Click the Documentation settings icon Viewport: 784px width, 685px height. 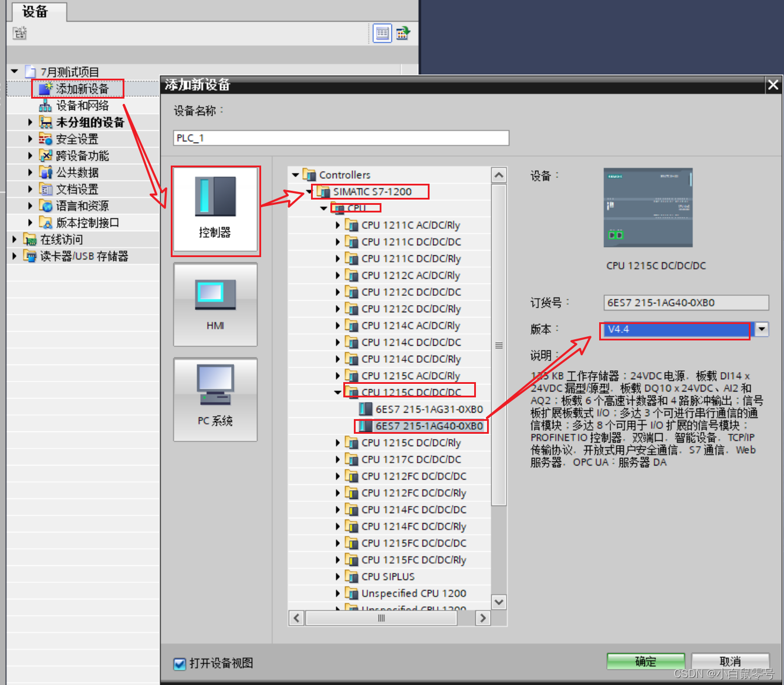coord(46,189)
